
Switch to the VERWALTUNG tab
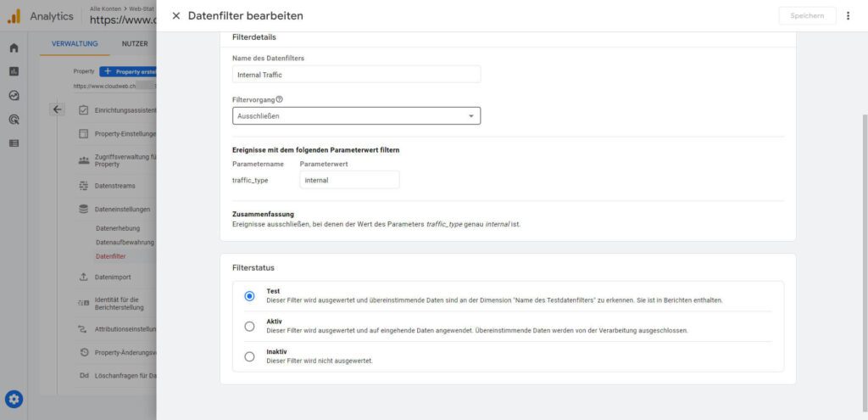(75, 44)
